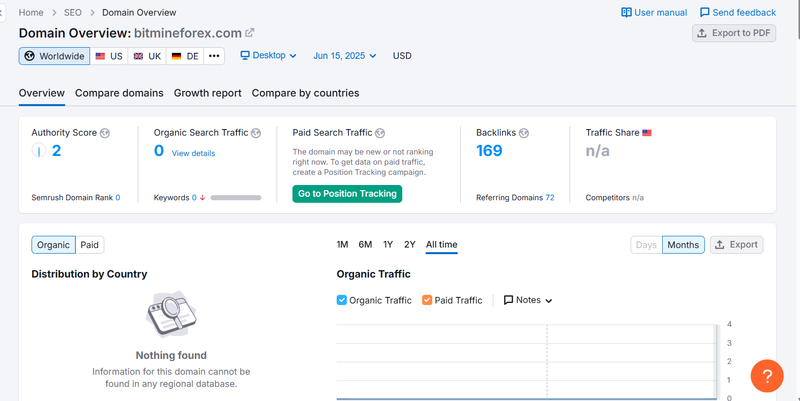Viewport: 800px width, 401px height.
Task: Click Referring Domains value 72
Action: (x=549, y=197)
